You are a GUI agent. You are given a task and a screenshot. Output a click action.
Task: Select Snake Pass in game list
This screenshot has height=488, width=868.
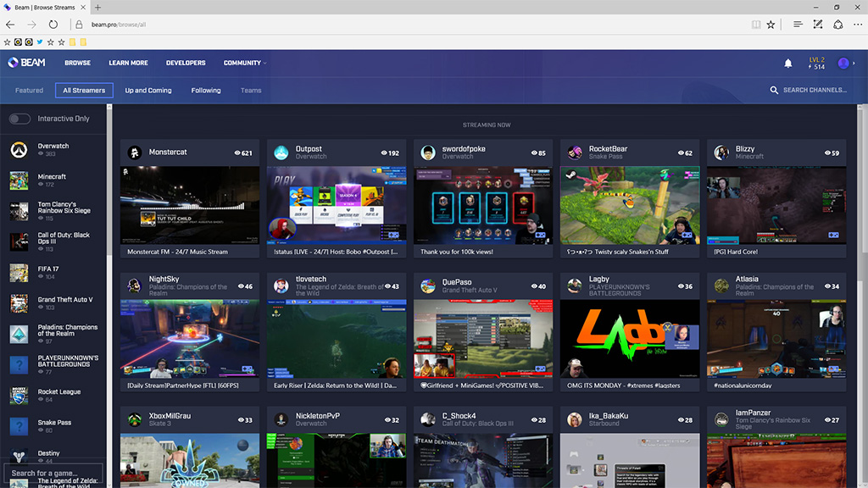click(54, 423)
